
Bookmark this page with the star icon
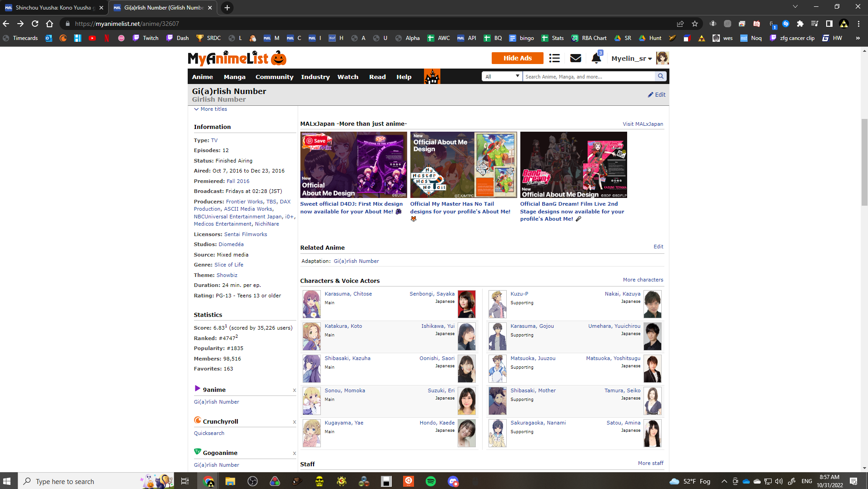click(694, 24)
